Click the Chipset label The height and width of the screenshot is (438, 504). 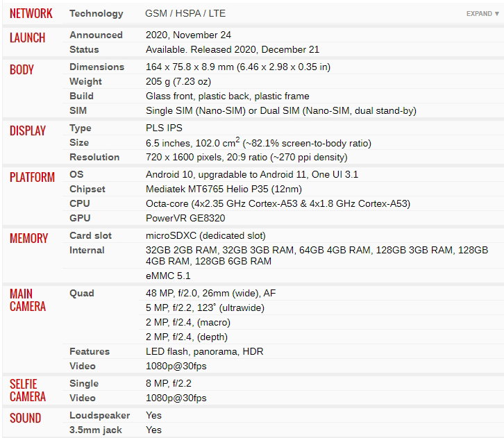click(x=87, y=189)
